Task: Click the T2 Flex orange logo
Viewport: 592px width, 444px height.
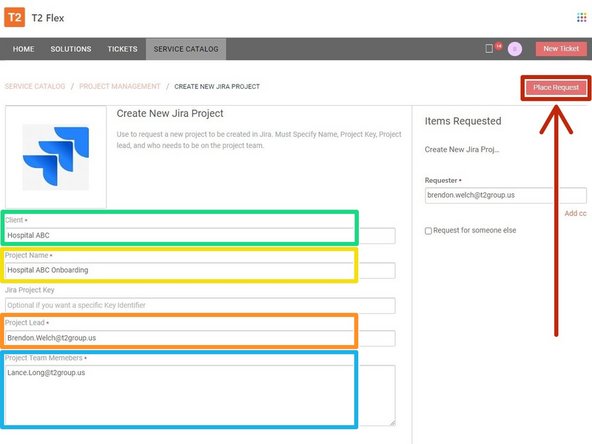Action: click(14, 17)
